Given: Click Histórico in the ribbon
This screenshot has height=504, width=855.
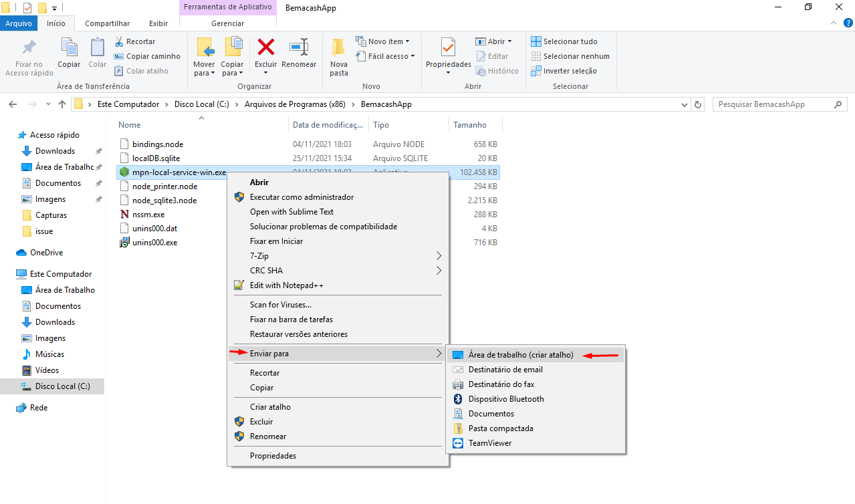Looking at the screenshot, I should click(x=497, y=71).
